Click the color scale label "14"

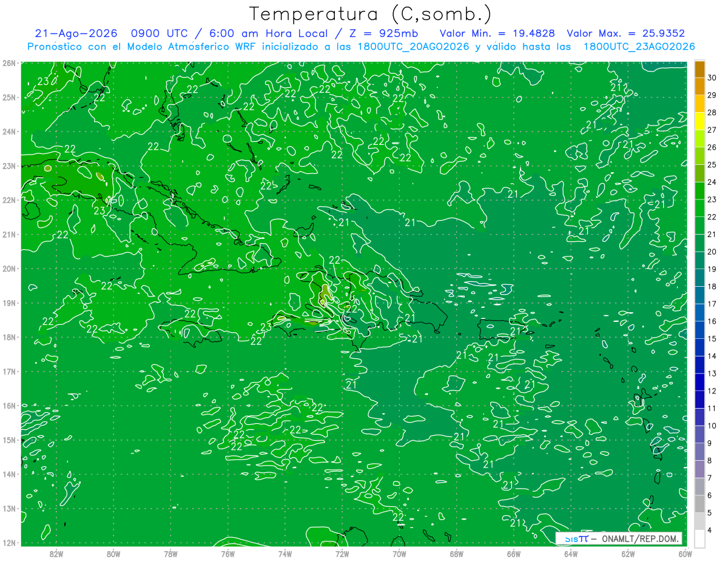[712, 356]
